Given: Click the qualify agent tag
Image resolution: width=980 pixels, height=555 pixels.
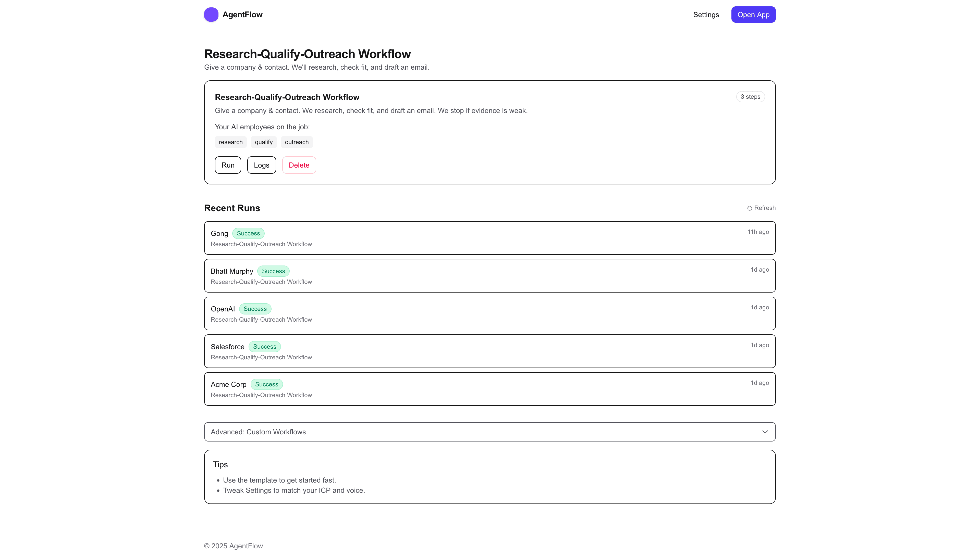Looking at the screenshot, I should pyautogui.click(x=263, y=142).
